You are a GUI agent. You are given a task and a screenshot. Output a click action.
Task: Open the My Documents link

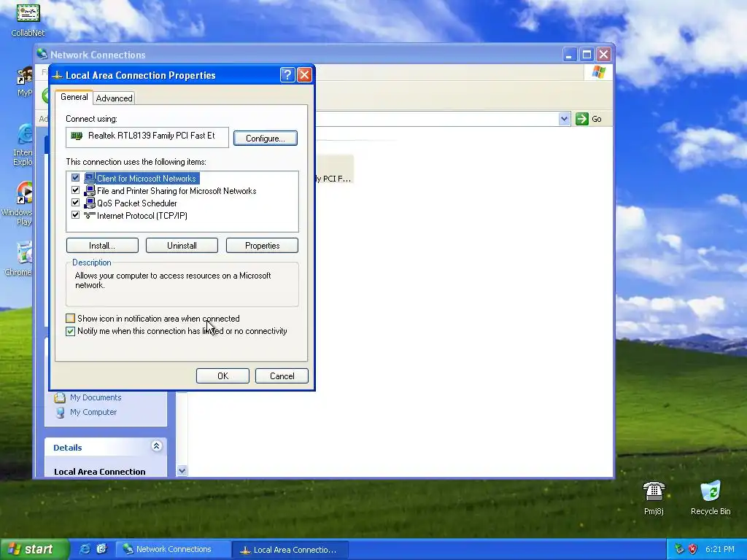point(96,397)
